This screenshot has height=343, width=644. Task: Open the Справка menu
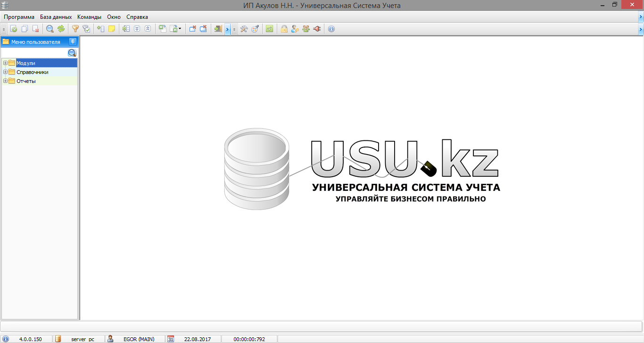[x=137, y=16]
